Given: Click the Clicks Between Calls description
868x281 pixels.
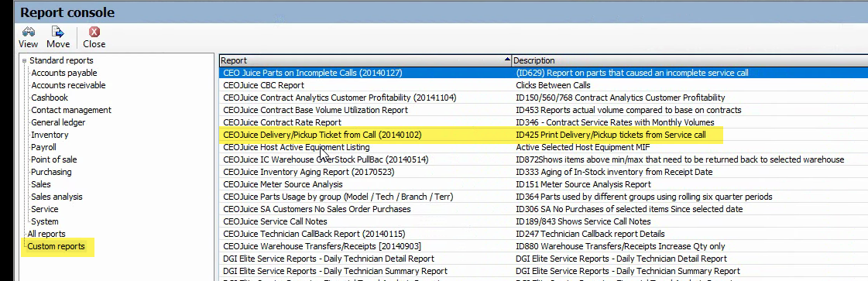Looking at the screenshot, I should [x=553, y=85].
